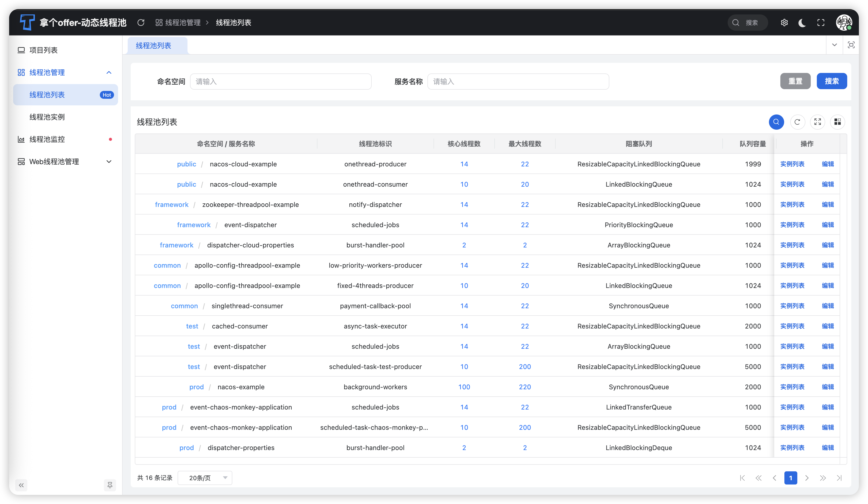The width and height of the screenshot is (868, 504).
Task: Click core thread count 100 of background-workers
Action: click(464, 387)
